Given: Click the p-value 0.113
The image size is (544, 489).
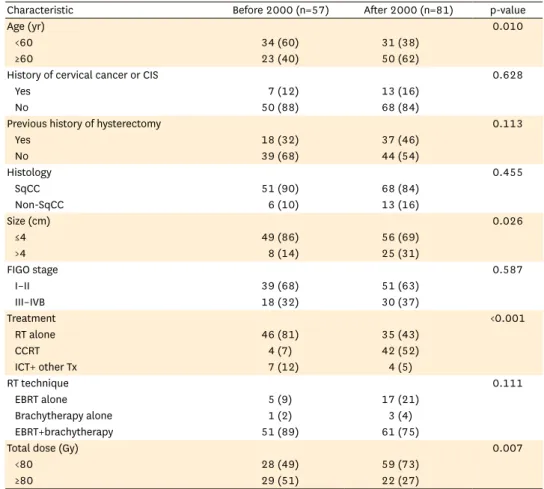Looking at the screenshot, I should pos(508,124).
